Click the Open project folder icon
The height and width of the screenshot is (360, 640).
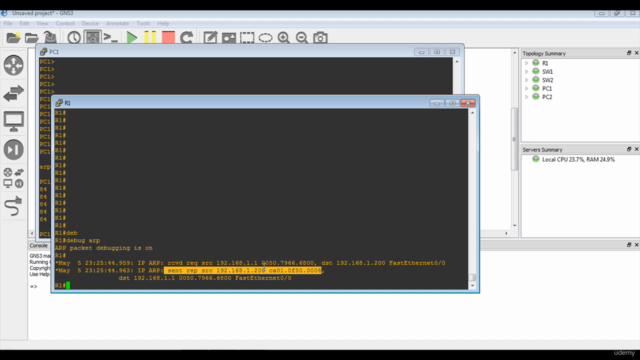tap(31, 38)
